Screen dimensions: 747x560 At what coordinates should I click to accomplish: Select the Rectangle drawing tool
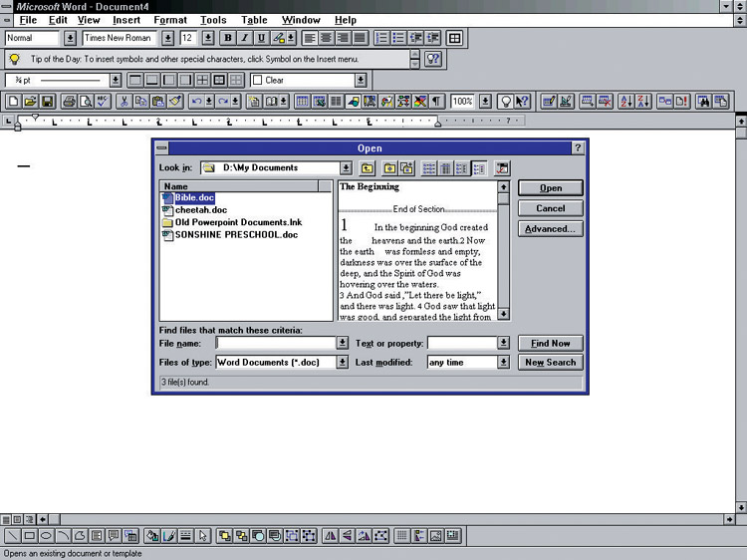coord(30,536)
